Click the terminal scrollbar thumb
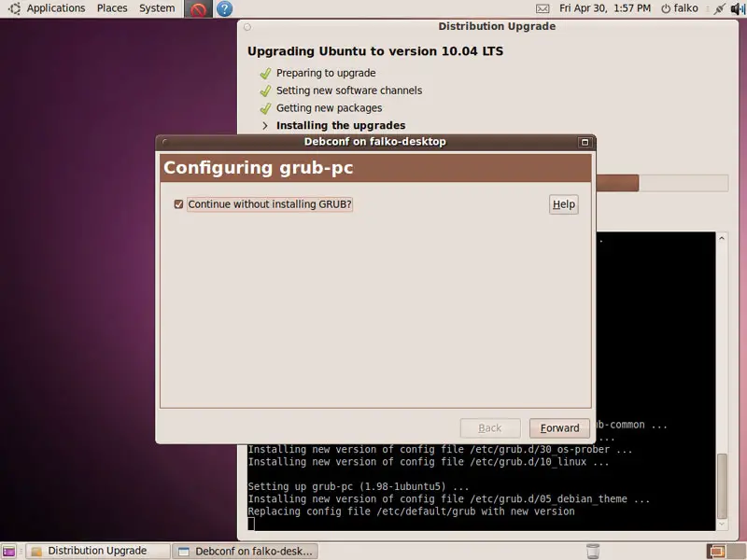Screen dimensions: 747x560 (722, 485)
